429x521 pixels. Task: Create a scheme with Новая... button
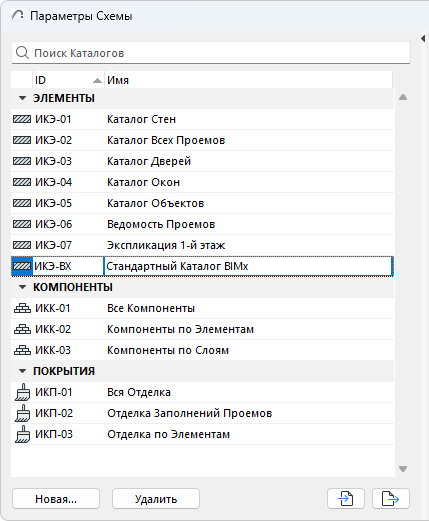(56, 499)
